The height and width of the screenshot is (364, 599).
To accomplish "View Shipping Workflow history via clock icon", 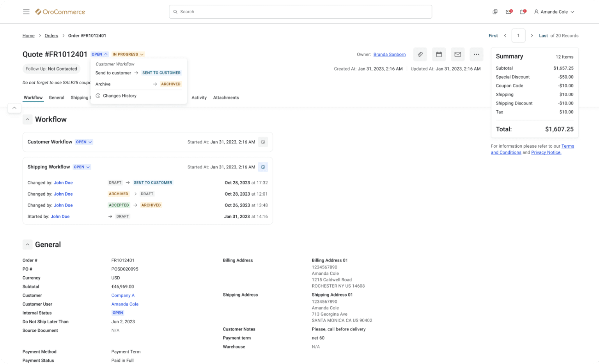I will (x=263, y=167).
